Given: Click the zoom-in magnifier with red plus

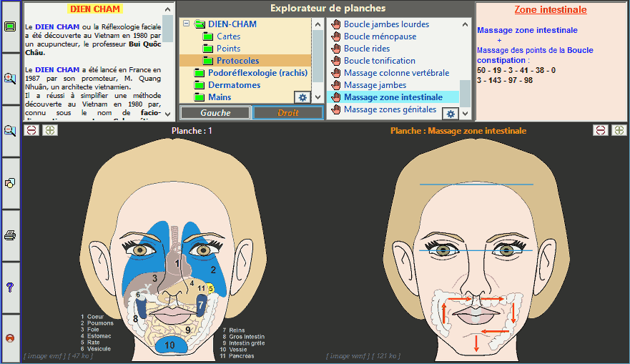Looking at the screenshot, I should (x=10, y=79).
